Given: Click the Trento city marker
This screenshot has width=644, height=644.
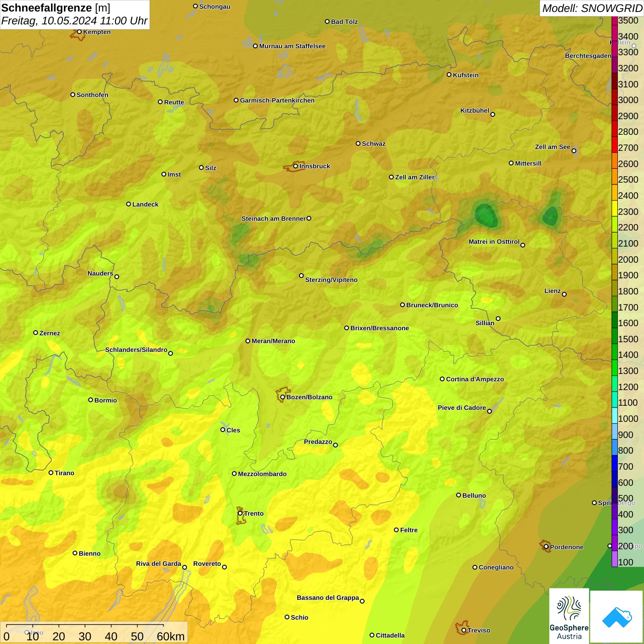Looking at the screenshot, I should tap(240, 513).
